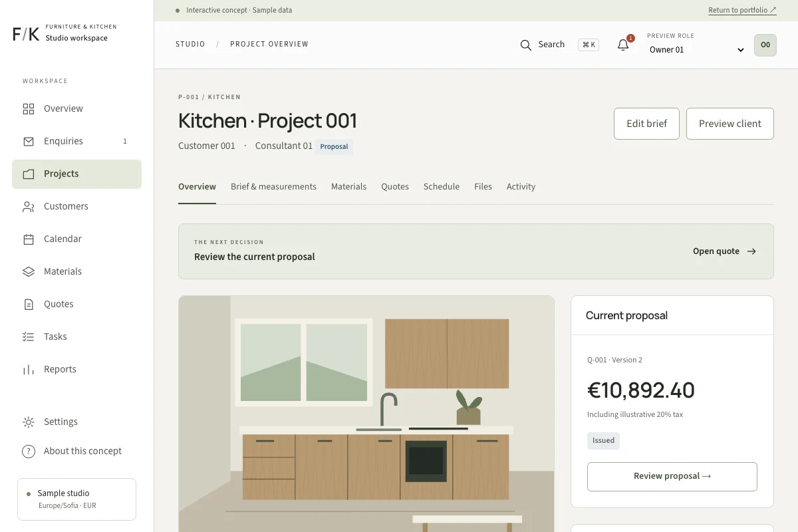Open notifications bell icon
This screenshot has width=798, height=532.
[623, 45]
